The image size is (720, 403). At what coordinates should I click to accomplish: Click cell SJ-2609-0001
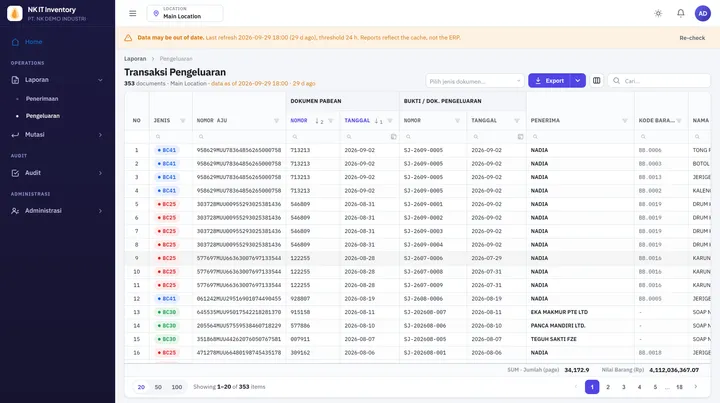tap(423, 204)
